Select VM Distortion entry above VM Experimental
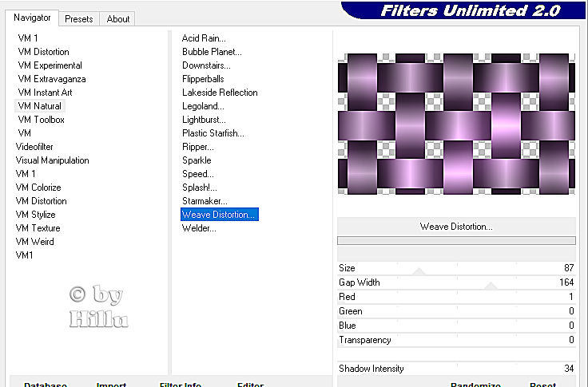 [43, 52]
